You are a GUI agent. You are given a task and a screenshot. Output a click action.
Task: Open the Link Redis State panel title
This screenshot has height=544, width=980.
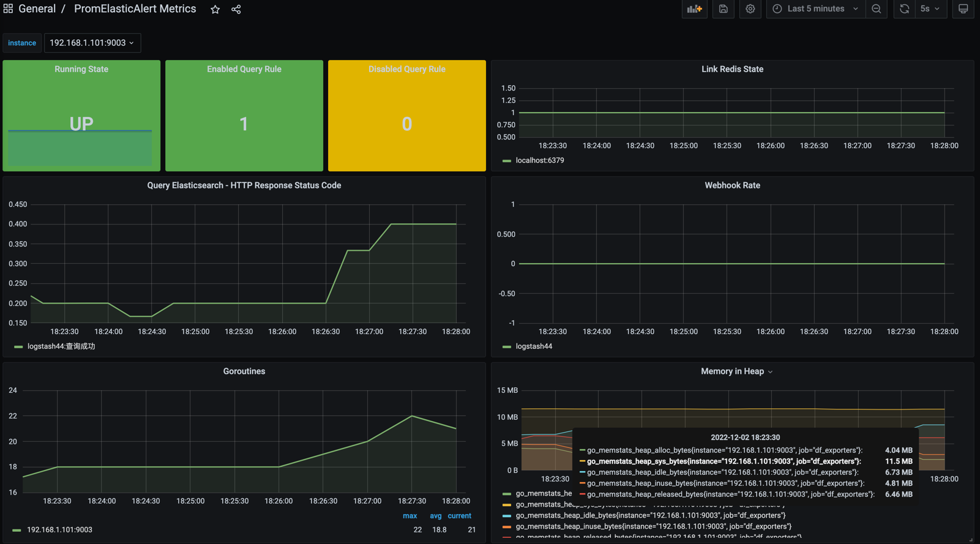[732, 69]
